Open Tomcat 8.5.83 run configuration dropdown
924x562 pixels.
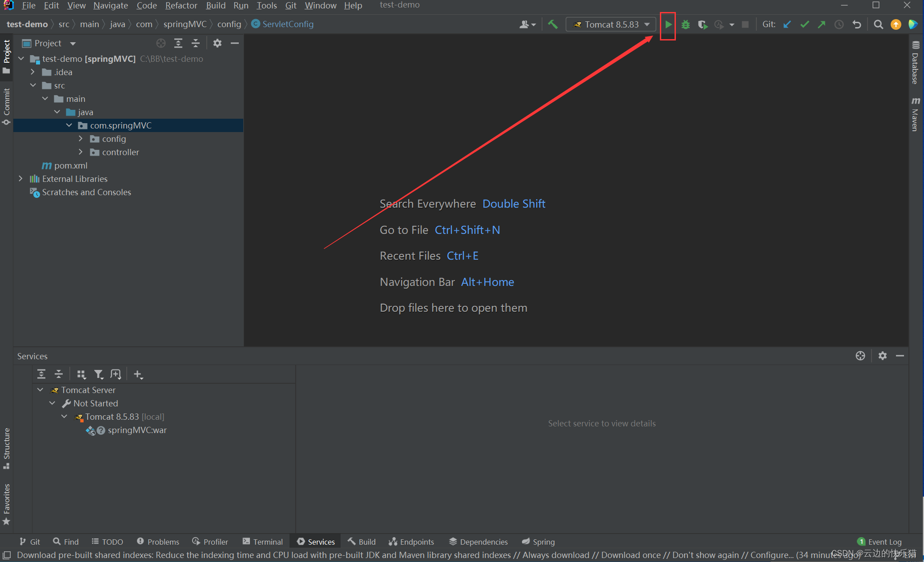coord(611,24)
